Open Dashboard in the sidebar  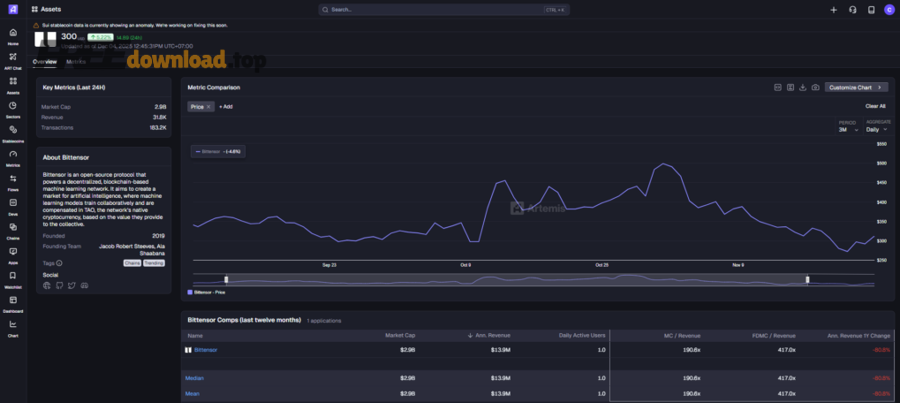[x=13, y=304]
